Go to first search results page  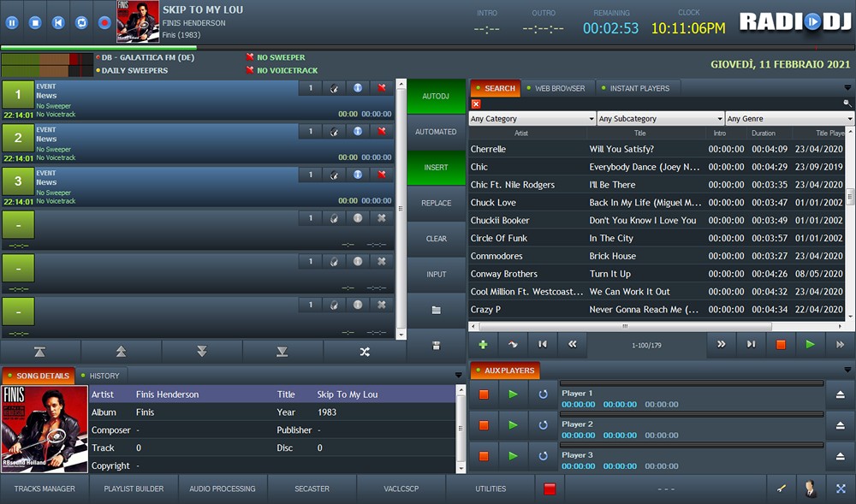542,345
